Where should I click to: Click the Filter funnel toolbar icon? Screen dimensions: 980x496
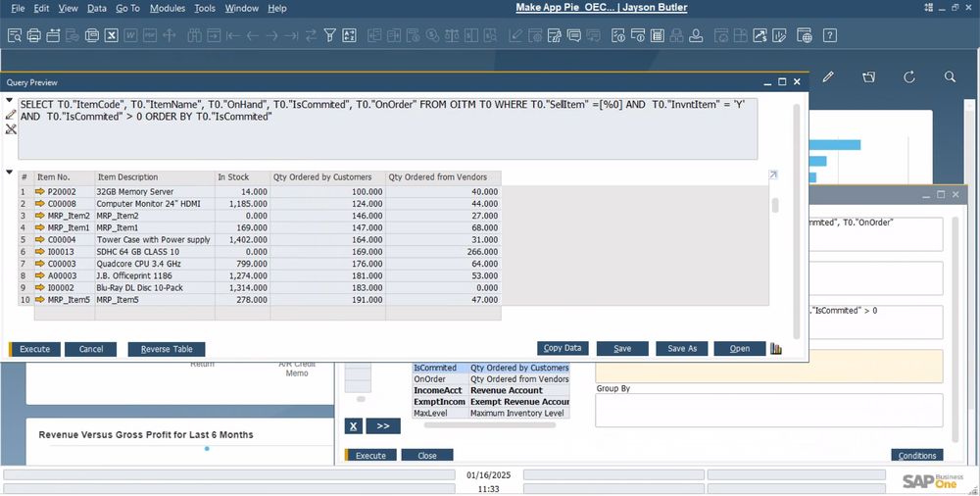(330, 35)
